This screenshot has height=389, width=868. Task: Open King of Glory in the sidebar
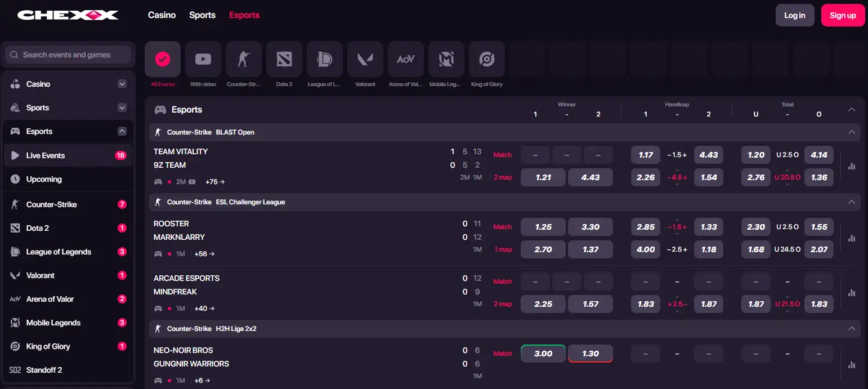pyautogui.click(x=68, y=346)
